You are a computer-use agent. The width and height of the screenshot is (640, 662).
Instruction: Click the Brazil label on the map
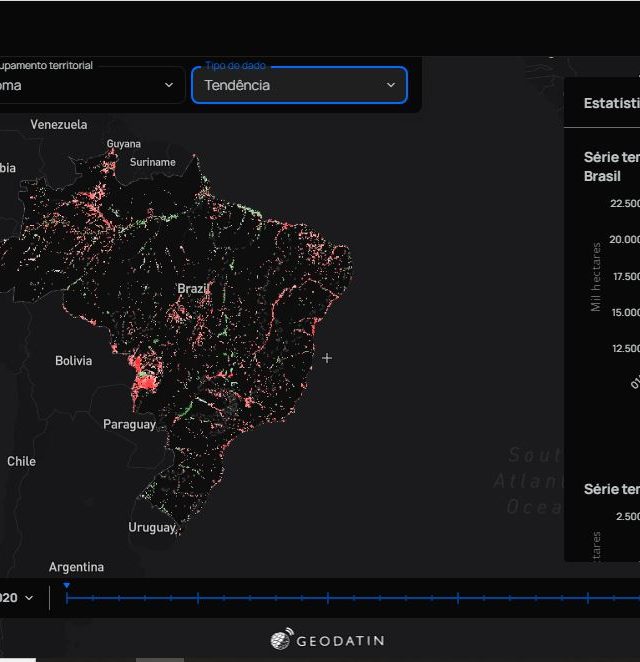pos(192,288)
